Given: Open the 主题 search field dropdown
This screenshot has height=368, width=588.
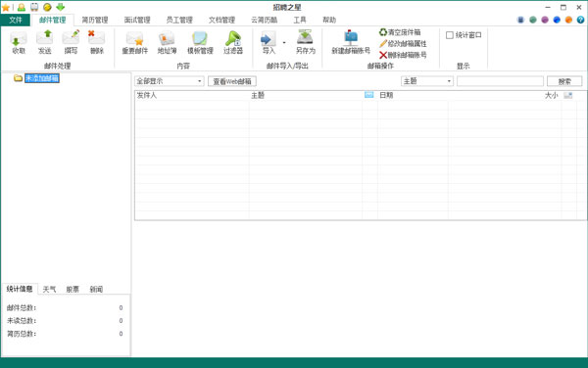Looking at the screenshot, I should pos(427,81).
